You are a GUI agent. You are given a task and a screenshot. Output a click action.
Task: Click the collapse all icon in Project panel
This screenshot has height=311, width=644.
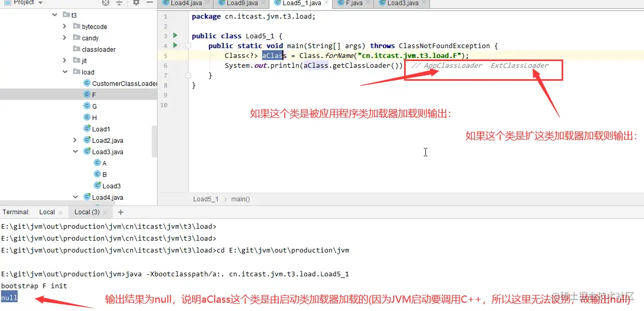[120, 3]
